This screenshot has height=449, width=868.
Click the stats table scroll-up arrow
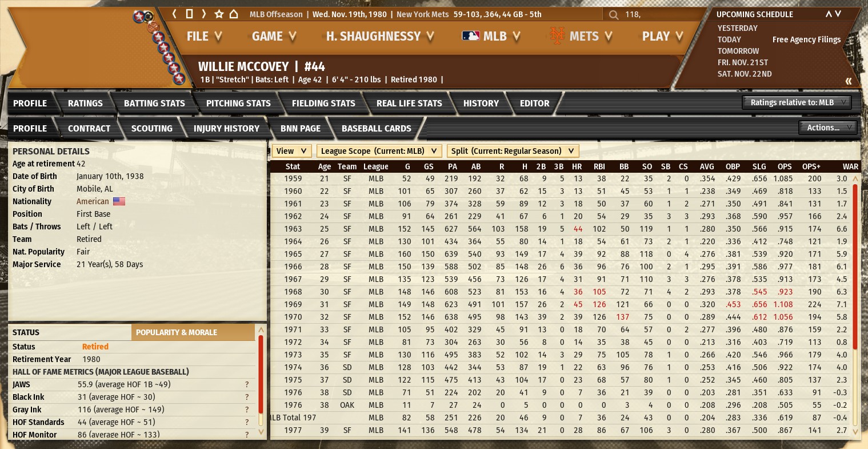click(x=855, y=178)
